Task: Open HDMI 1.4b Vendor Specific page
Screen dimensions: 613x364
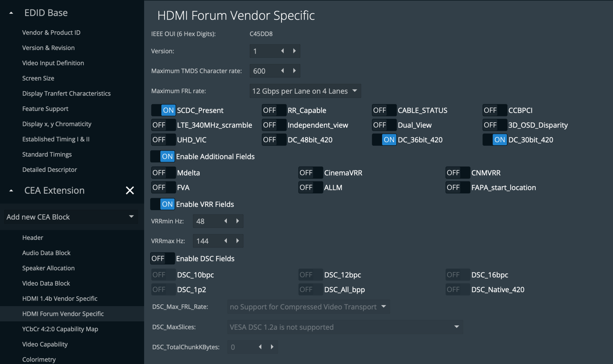Action: (x=60, y=298)
